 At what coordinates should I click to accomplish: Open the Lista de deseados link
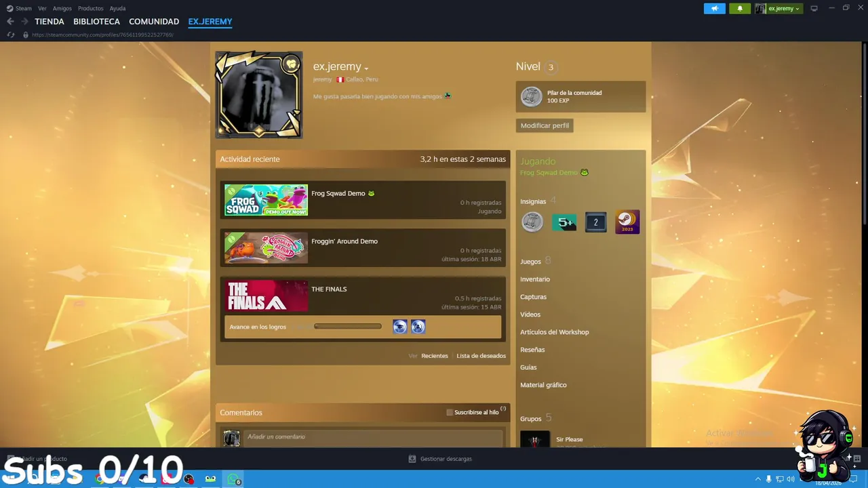[x=481, y=356]
